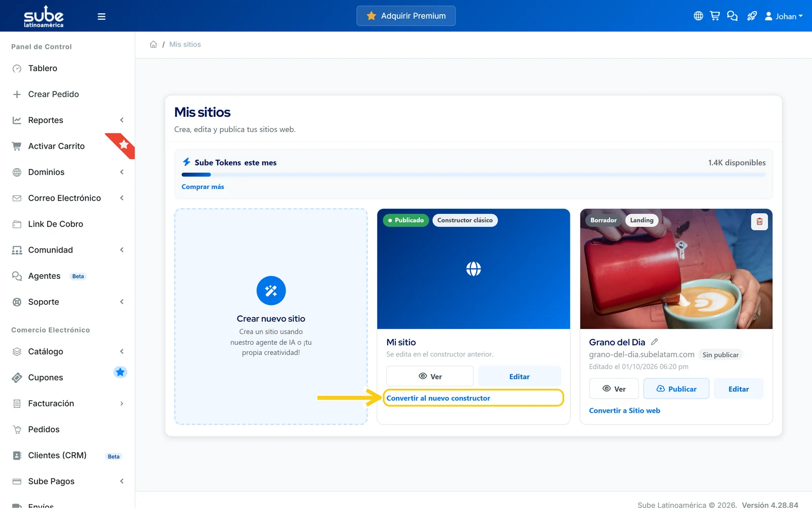The image size is (812, 518).
Task: Click Comprar más tokens link
Action: (x=203, y=186)
